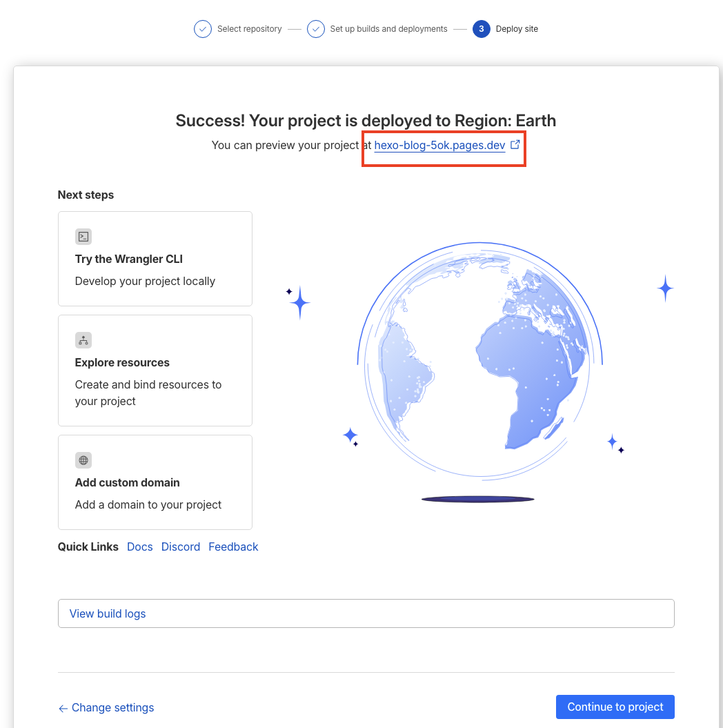Click the step 3 Deploy site circle
723x728 pixels.
coord(482,29)
